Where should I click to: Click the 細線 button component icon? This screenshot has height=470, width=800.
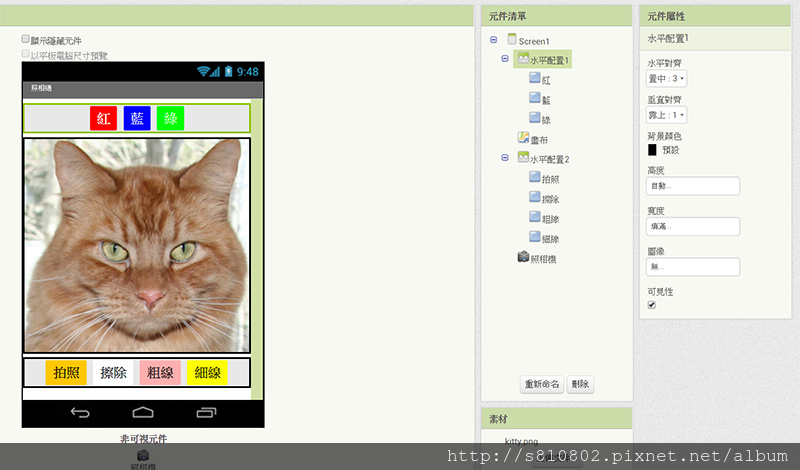click(535, 237)
